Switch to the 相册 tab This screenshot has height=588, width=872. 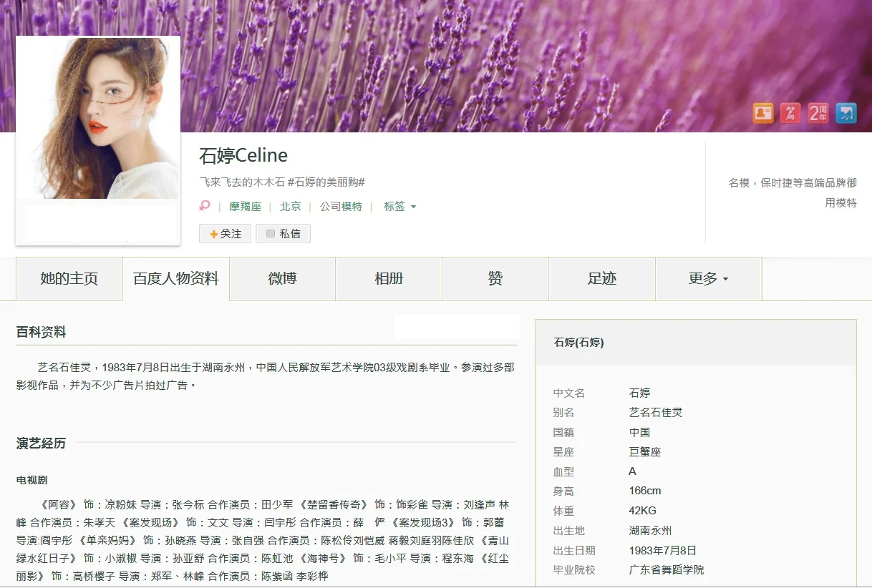pos(389,279)
